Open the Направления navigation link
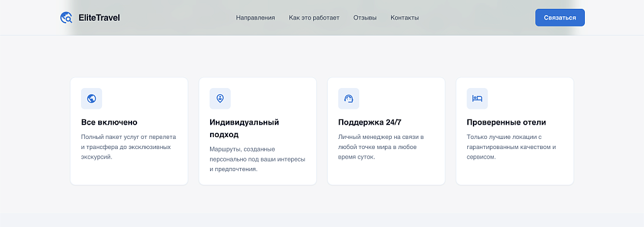The height and width of the screenshot is (227, 644). coord(255,18)
